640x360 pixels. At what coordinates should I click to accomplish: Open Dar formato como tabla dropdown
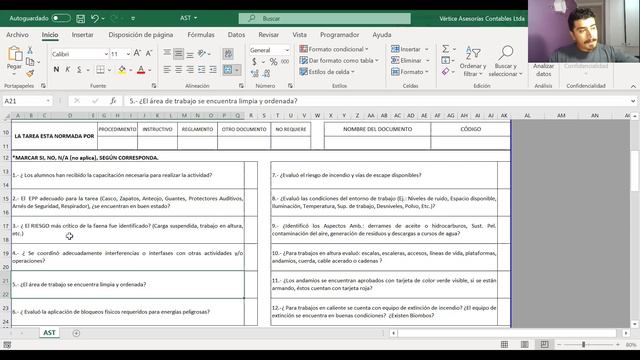[x=339, y=60]
